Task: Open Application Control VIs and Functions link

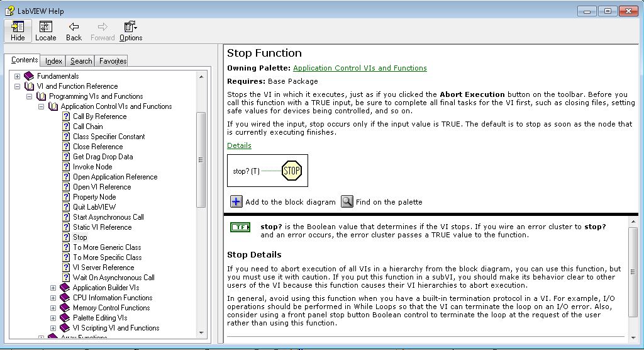Action: pos(360,68)
